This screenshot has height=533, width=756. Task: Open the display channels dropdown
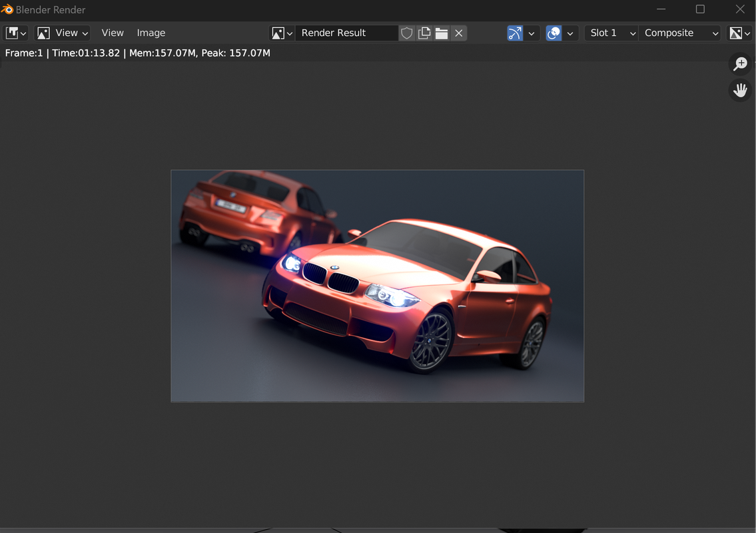[739, 33]
